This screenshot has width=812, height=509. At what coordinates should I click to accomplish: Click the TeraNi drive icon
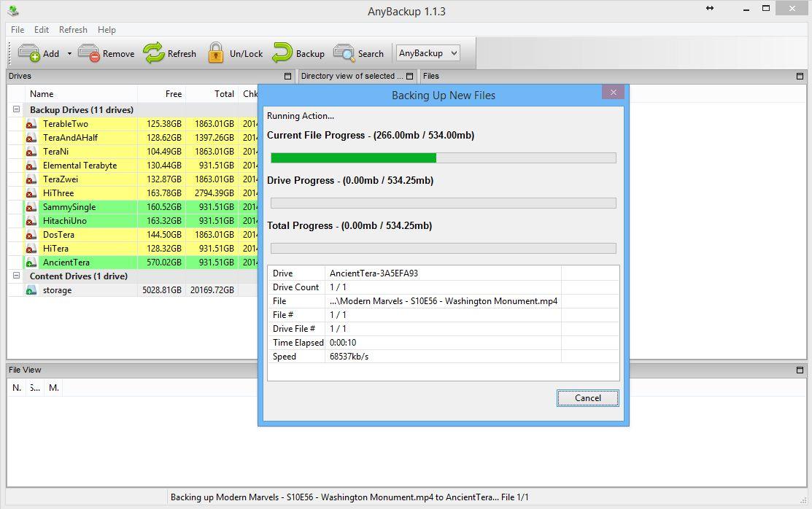(31, 151)
